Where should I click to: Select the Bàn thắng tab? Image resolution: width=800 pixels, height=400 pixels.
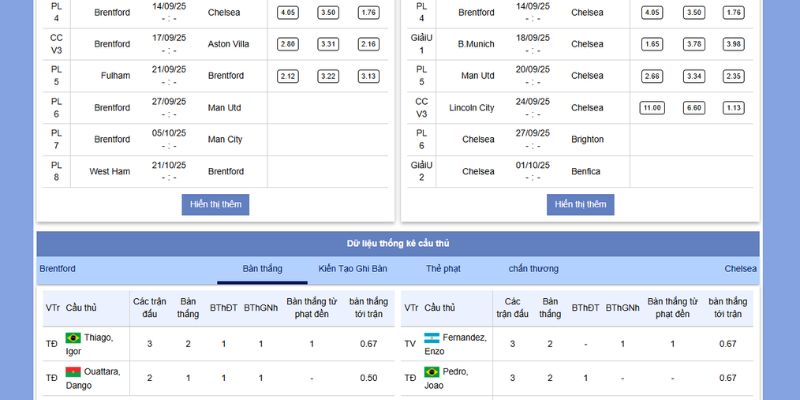[263, 269]
